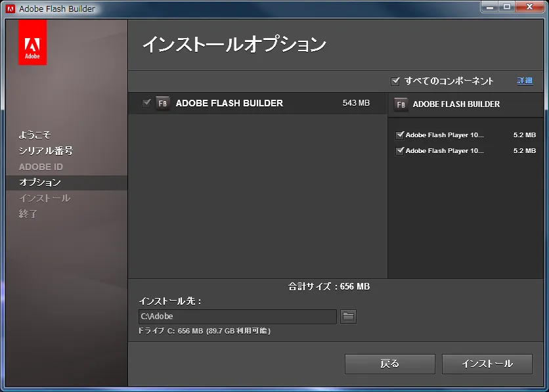Image resolution: width=549 pixels, height=392 pixels.
Task: Click the FB icon in the right details panel header
Action: (401, 104)
